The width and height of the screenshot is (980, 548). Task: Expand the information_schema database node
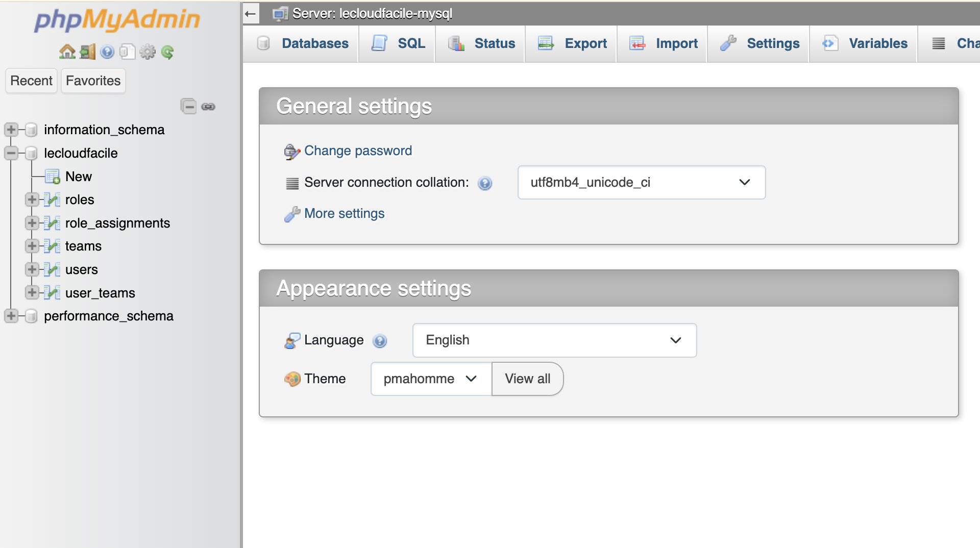pyautogui.click(x=11, y=130)
